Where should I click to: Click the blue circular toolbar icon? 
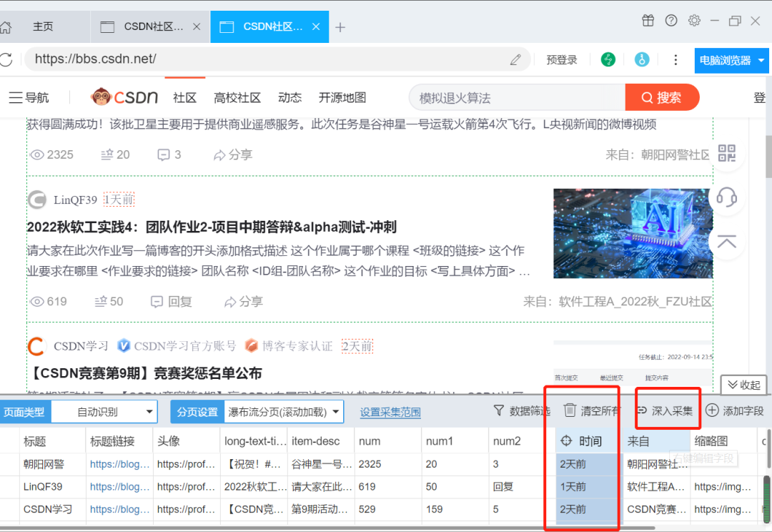[x=641, y=59]
